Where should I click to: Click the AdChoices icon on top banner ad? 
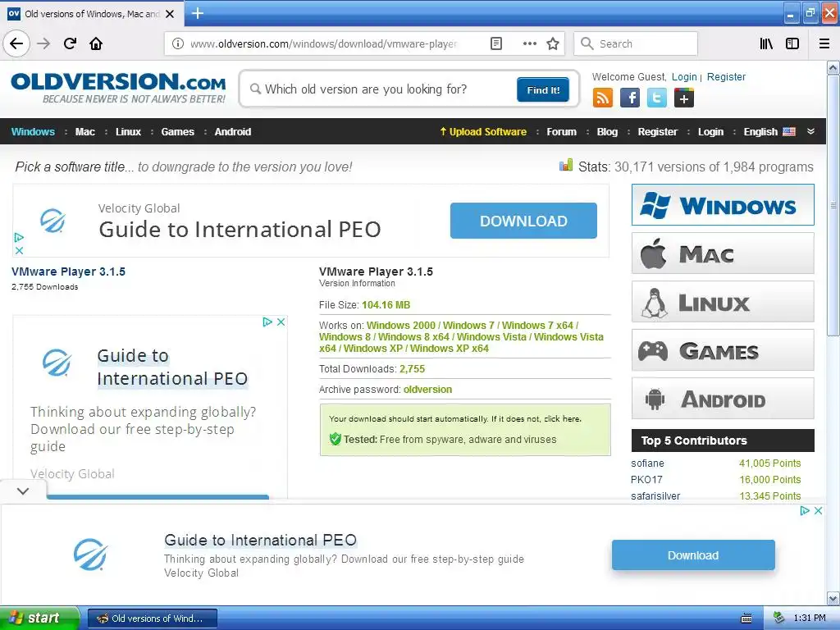(19, 237)
